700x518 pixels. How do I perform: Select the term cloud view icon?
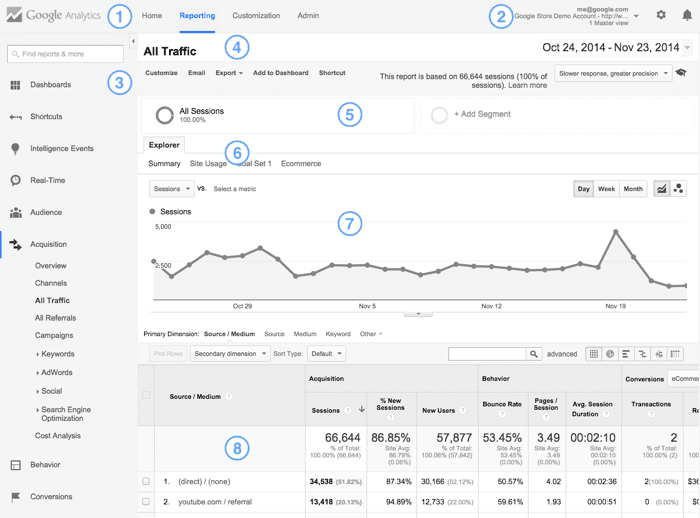coord(659,354)
